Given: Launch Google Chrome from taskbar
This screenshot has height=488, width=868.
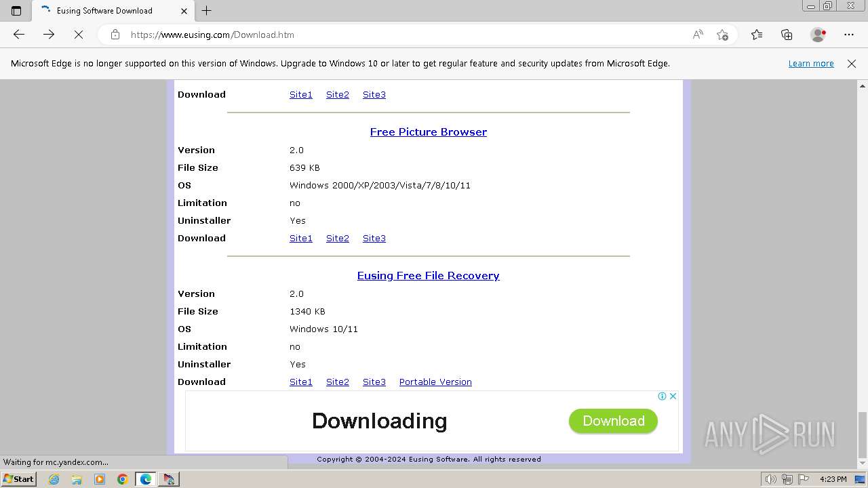Looking at the screenshot, I should click(123, 479).
